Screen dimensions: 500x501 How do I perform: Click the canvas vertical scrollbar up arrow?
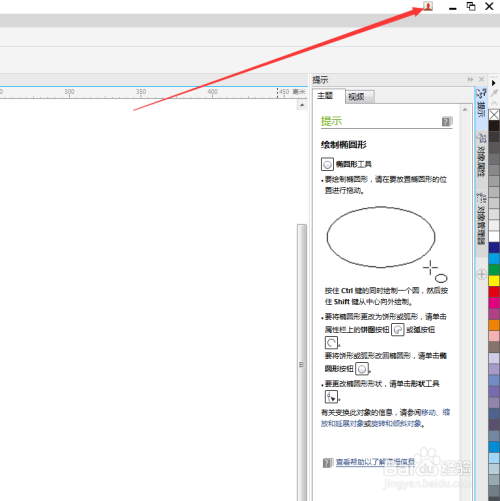click(x=302, y=105)
